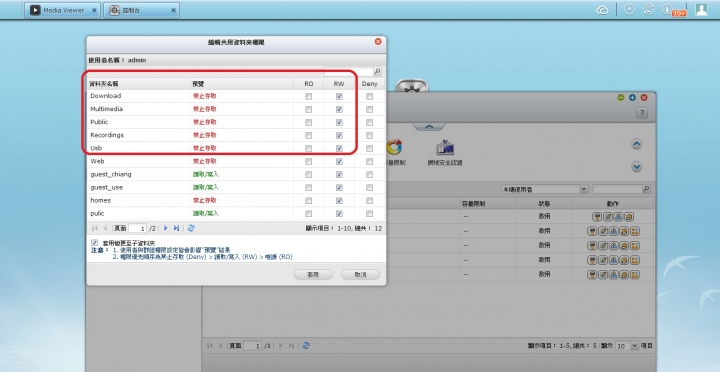This screenshot has height=372, width=720.
Task: Close the control panel taskbar tab
Action: 174,10
